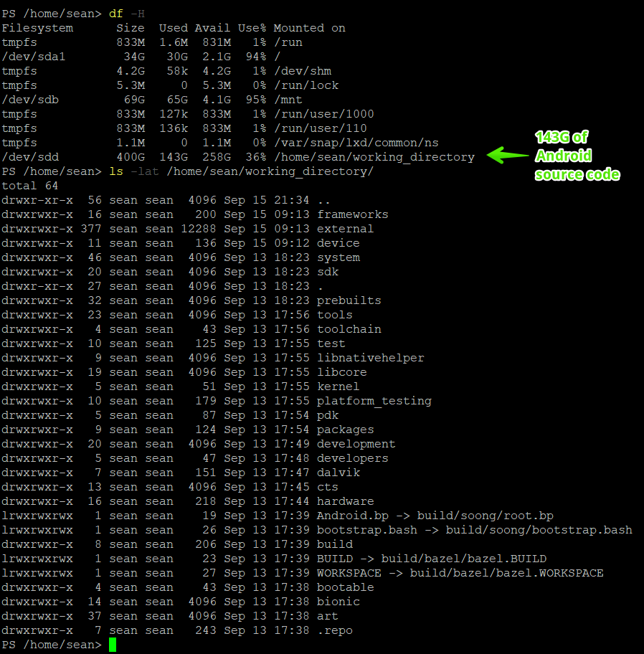Click '/run/user/110' mount point
Viewport: 644px width, 654px height.
(x=321, y=128)
